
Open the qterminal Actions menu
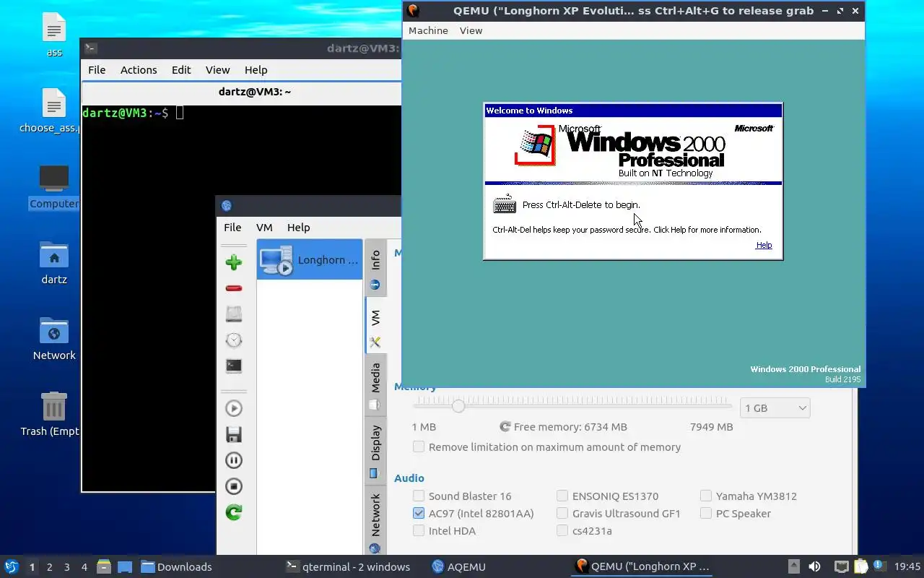tap(139, 69)
